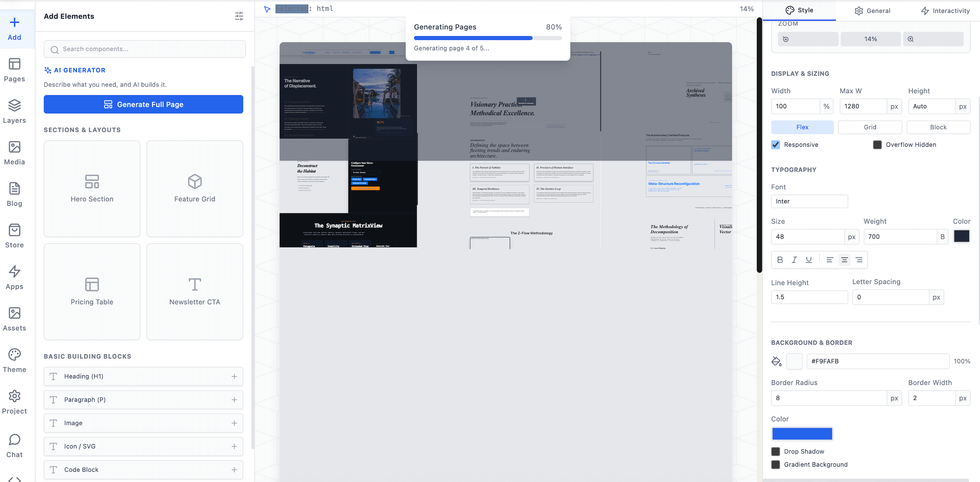Open the Chat panel

point(15,446)
